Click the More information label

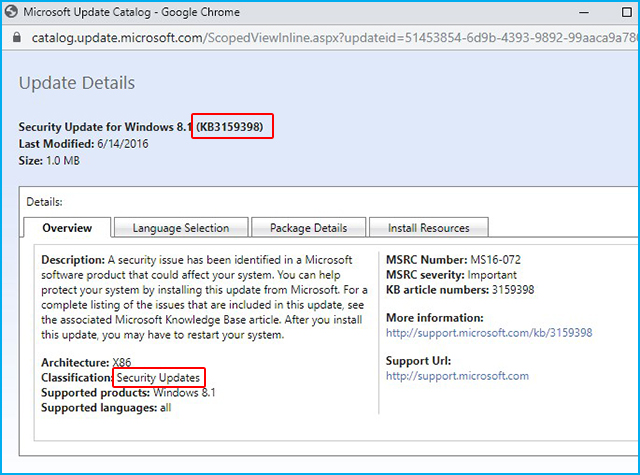tap(435, 317)
